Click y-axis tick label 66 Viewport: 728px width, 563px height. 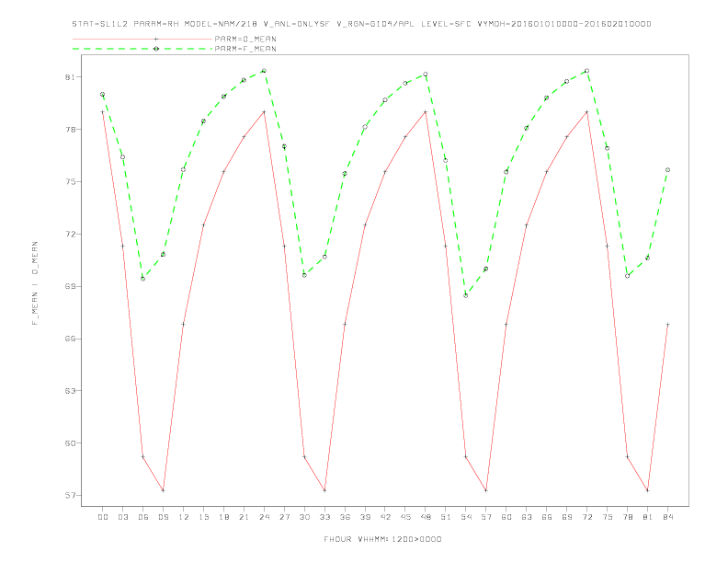pos(70,339)
